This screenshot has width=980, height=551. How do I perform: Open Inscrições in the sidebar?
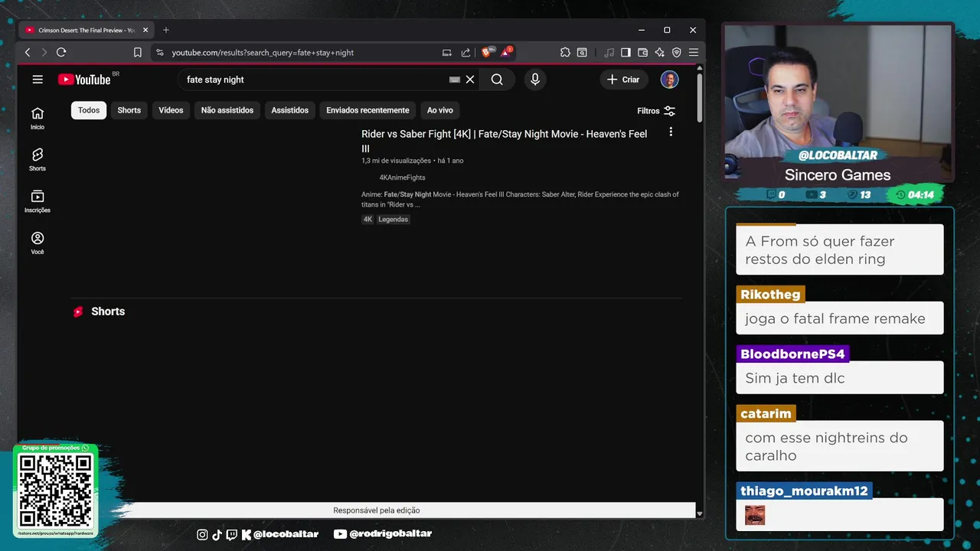[38, 202]
